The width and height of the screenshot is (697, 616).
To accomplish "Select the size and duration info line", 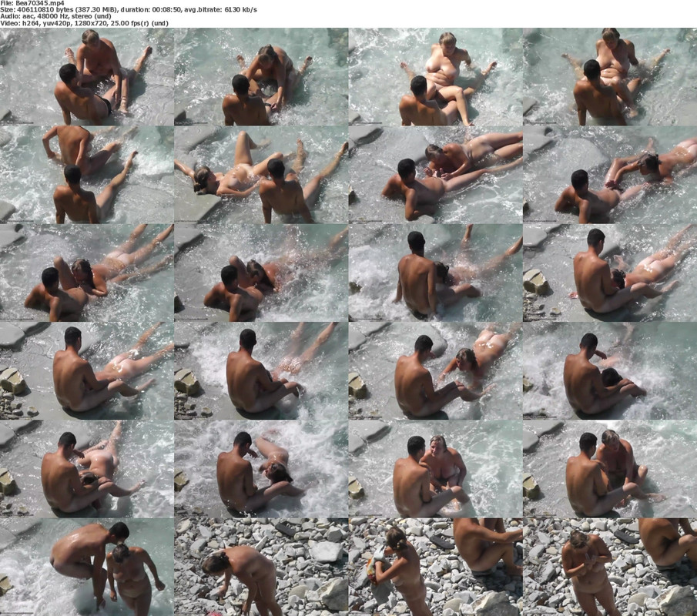I will point(129,9).
